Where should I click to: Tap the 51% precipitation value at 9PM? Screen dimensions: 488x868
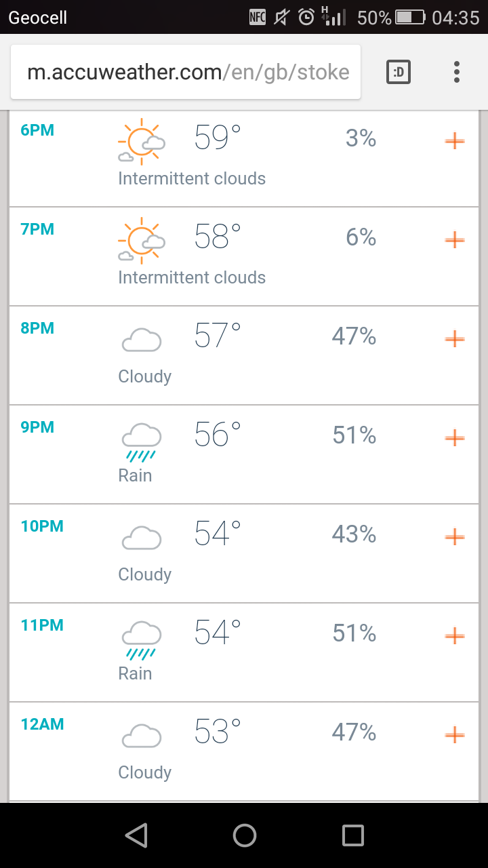point(354,435)
